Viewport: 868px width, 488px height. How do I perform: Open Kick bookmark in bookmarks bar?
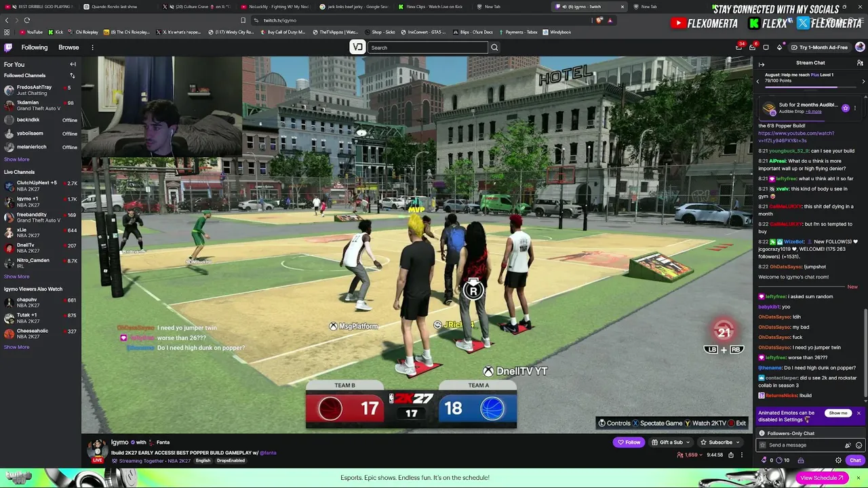point(56,32)
